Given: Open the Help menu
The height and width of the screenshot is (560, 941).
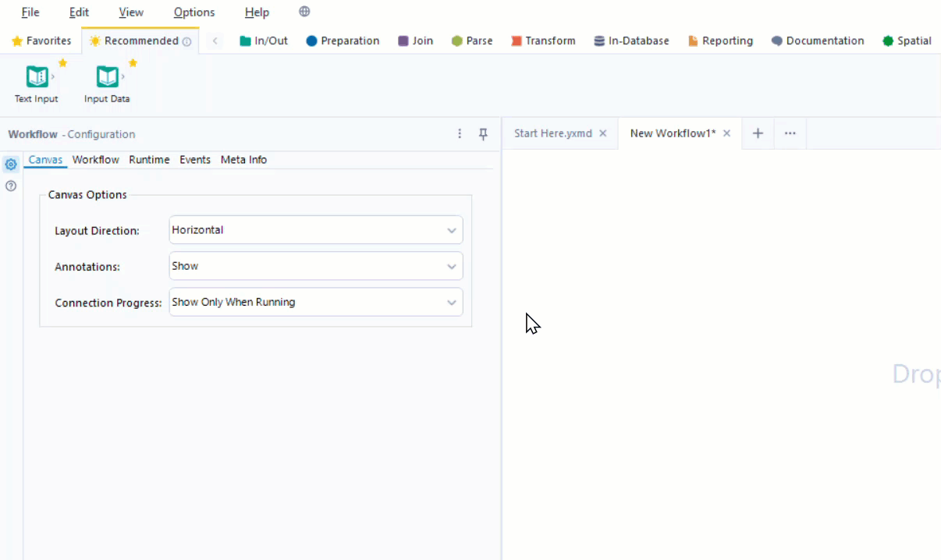Looking at the screenshot, I should pyautogui.click(x=257, y=12).
